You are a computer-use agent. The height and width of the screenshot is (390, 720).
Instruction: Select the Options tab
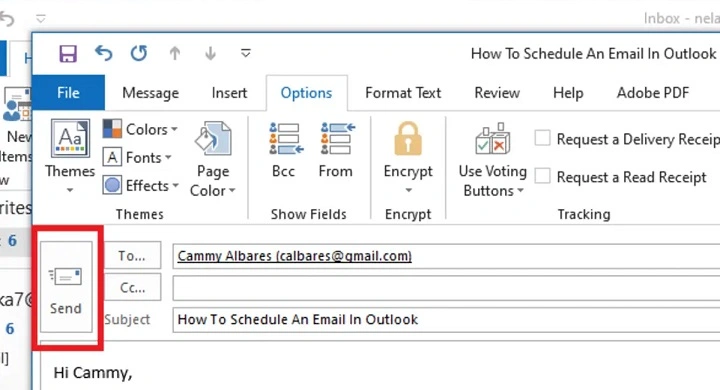[x=306, y=93]
